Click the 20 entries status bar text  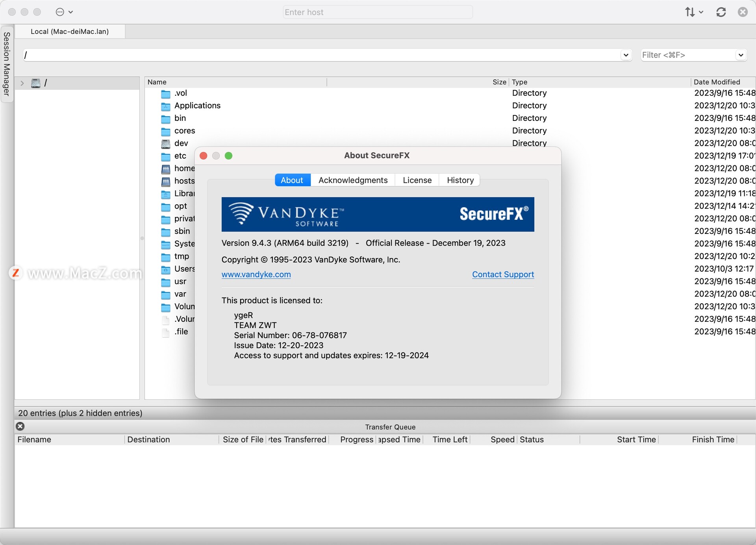click(x=80, y=413)
